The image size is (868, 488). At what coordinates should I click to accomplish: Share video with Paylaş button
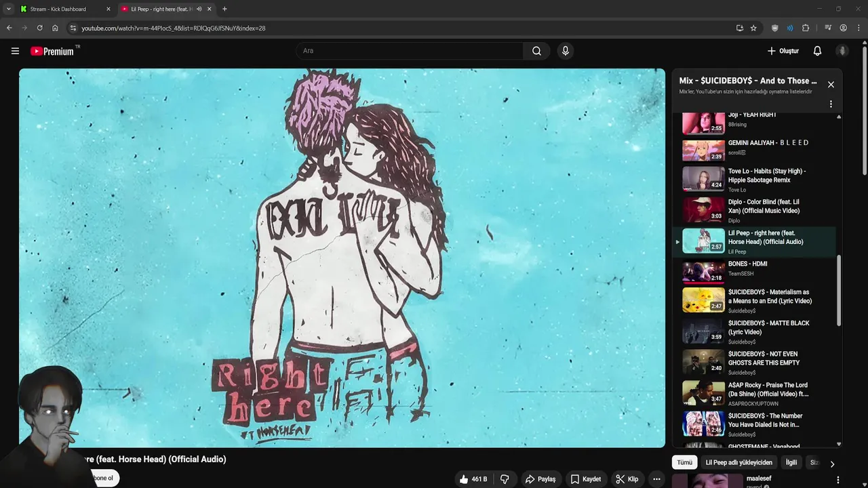(540, 479)
